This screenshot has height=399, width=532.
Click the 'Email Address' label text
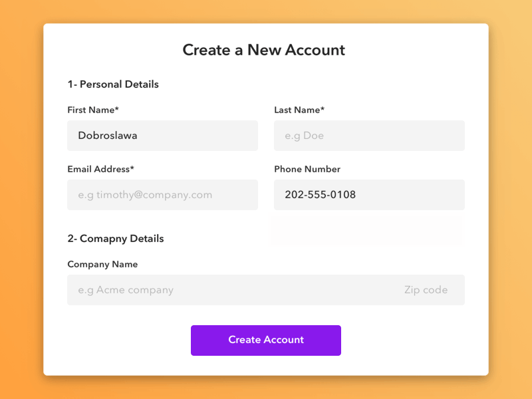(98, 169)
